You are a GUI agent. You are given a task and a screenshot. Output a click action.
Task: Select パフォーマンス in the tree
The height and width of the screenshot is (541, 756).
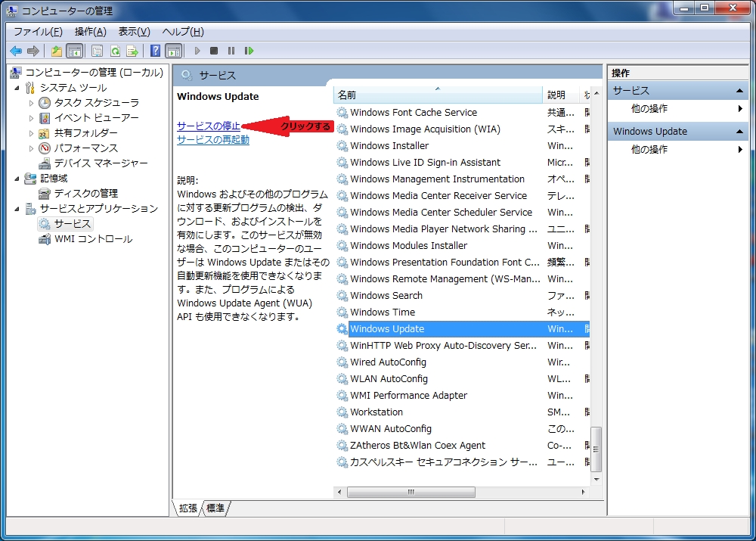coord(86,148)
